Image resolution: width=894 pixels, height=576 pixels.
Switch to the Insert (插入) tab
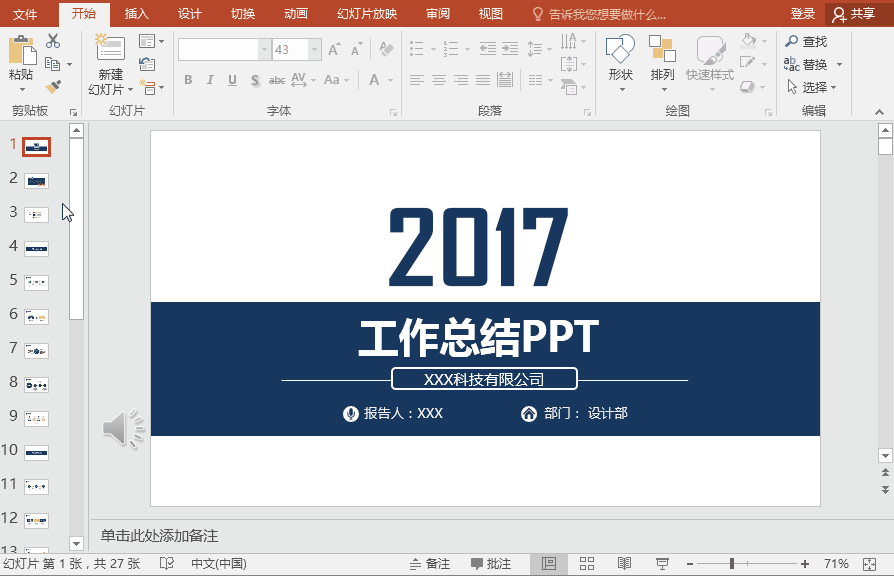[x=136, y=14]
